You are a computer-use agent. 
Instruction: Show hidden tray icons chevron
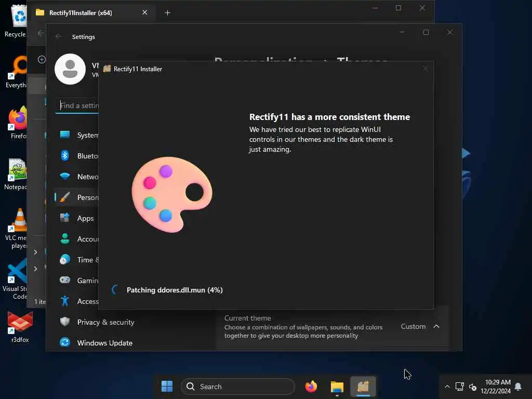pos(447,387)
